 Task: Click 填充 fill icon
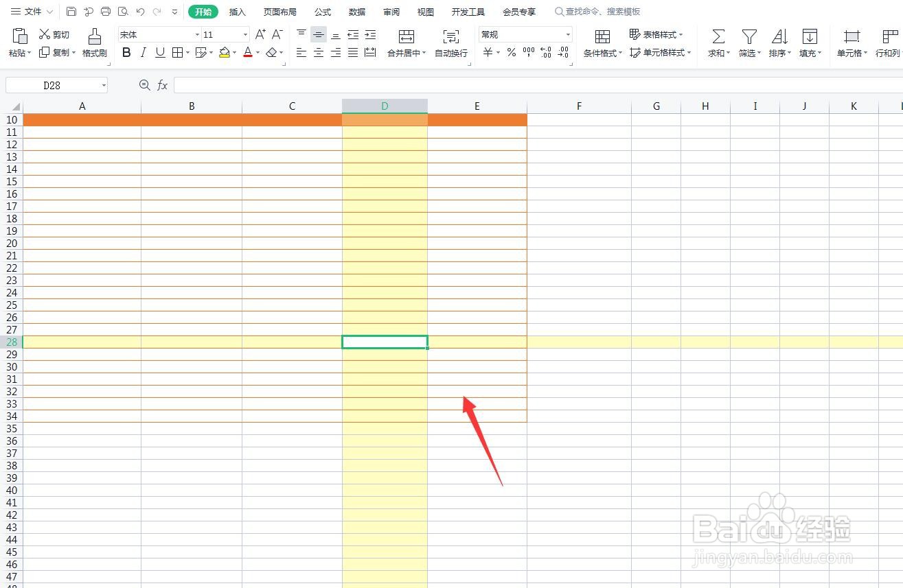tap(810, 36)
